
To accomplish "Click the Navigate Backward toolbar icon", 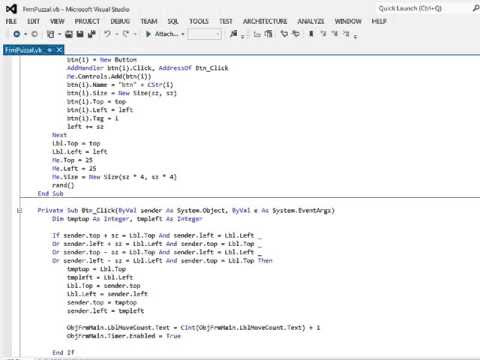I will (17, 34).
